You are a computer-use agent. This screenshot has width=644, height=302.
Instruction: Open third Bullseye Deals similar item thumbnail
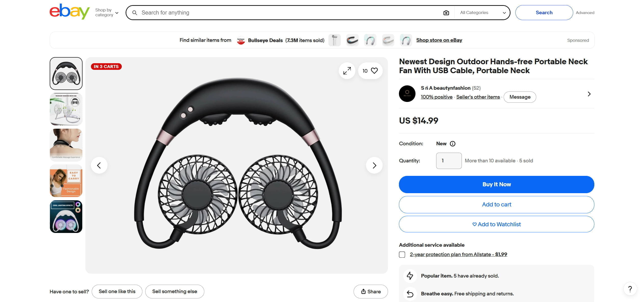pyautogui.click(x=370, y=40)
